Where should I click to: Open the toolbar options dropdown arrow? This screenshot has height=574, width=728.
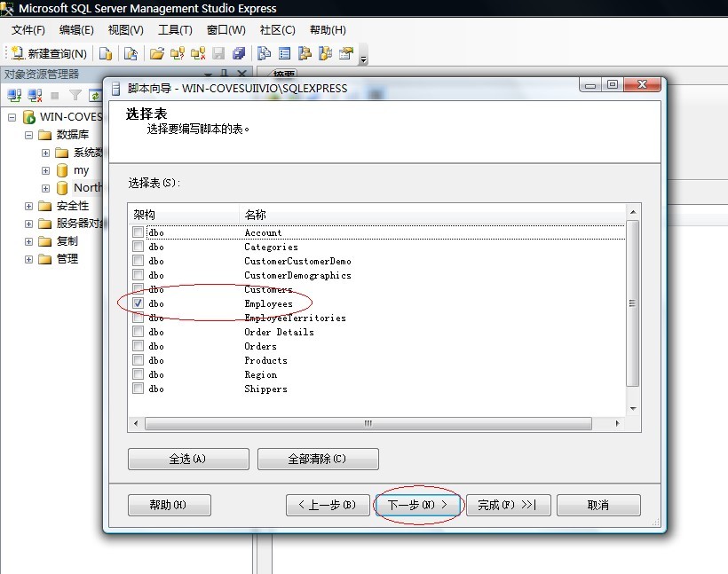click(363, 59)
